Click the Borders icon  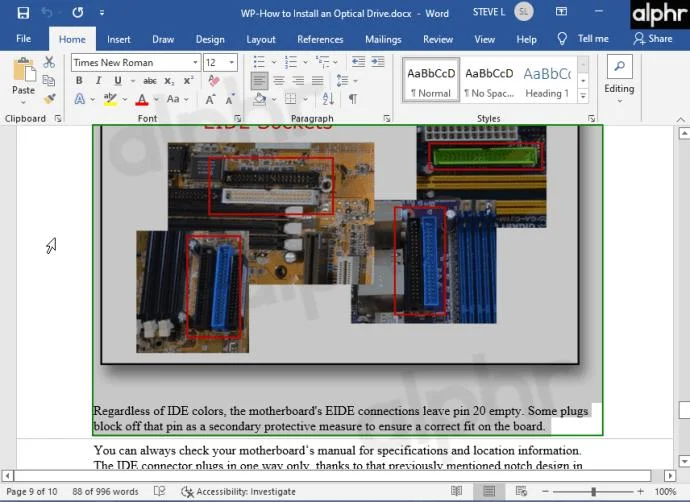[290, 99]
